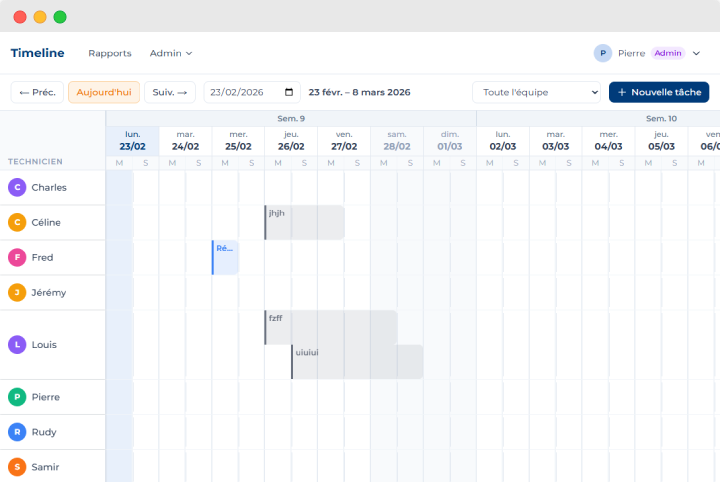Click Samir's orange avatar icon

pyautogui.click(x=17, y=467)
